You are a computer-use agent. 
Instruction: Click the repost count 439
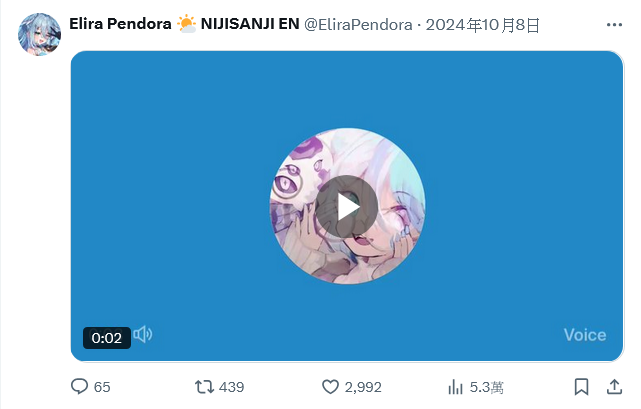(x=232, y=387)
